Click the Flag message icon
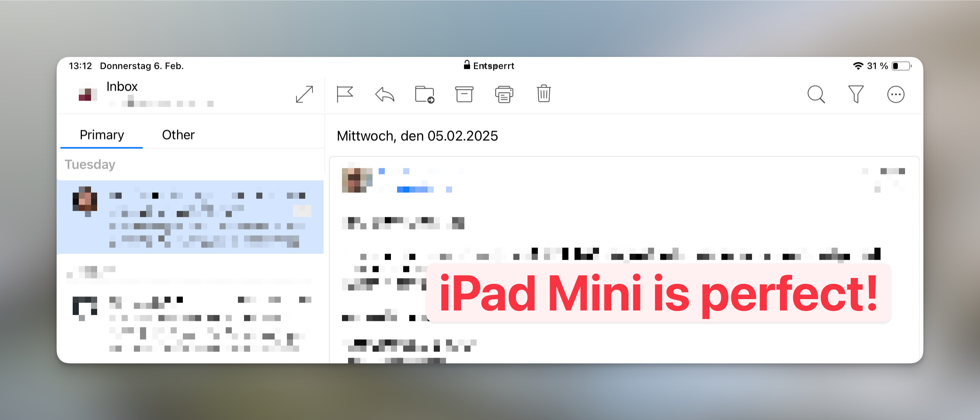This screenshot has height=420, width=980. point(345,94)
